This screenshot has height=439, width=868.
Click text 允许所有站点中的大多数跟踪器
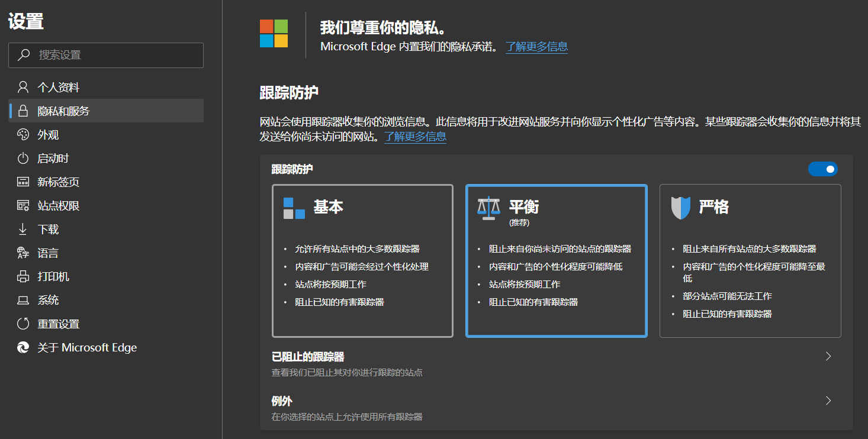(358, 249)
